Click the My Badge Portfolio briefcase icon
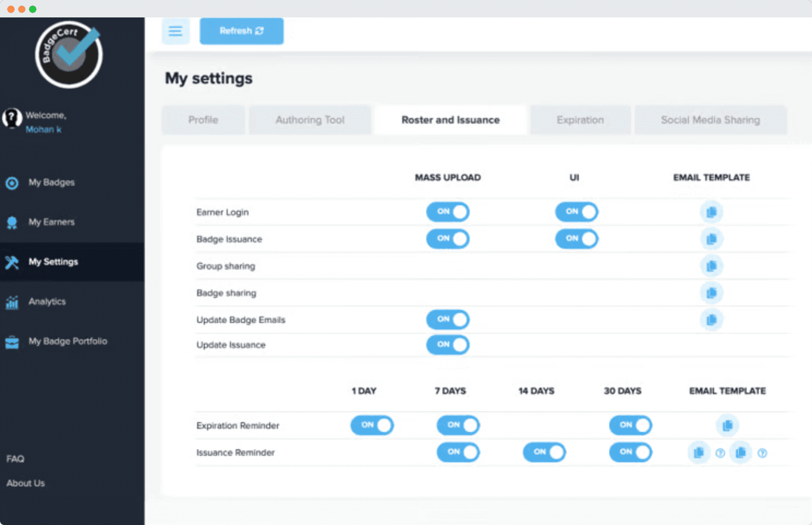The width and height of the screenshot is (812, 525). (12, 341)
